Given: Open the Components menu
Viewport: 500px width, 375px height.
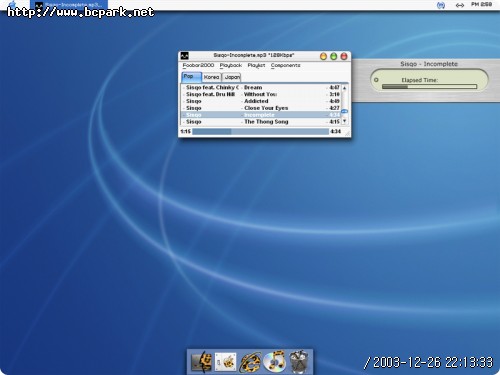Looking at the screenshot, I should (x=285, y=65).
